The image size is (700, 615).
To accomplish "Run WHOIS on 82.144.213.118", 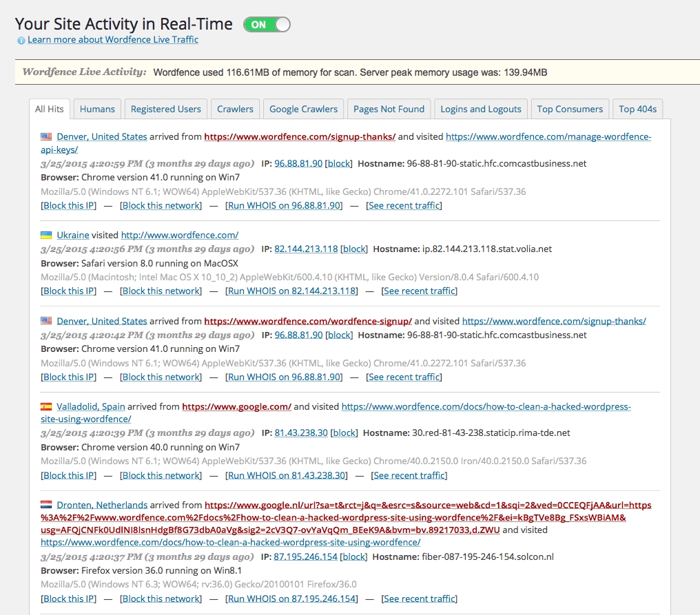I will 292,291.
